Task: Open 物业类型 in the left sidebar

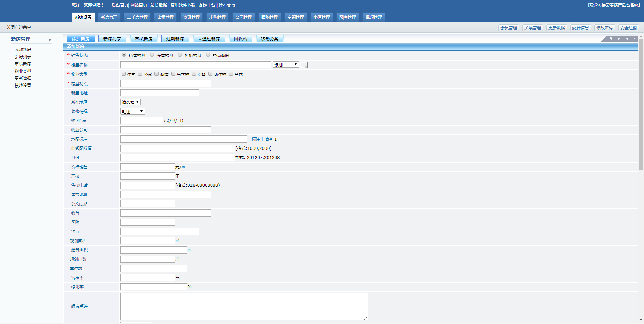Action: (x=23, y=71)
